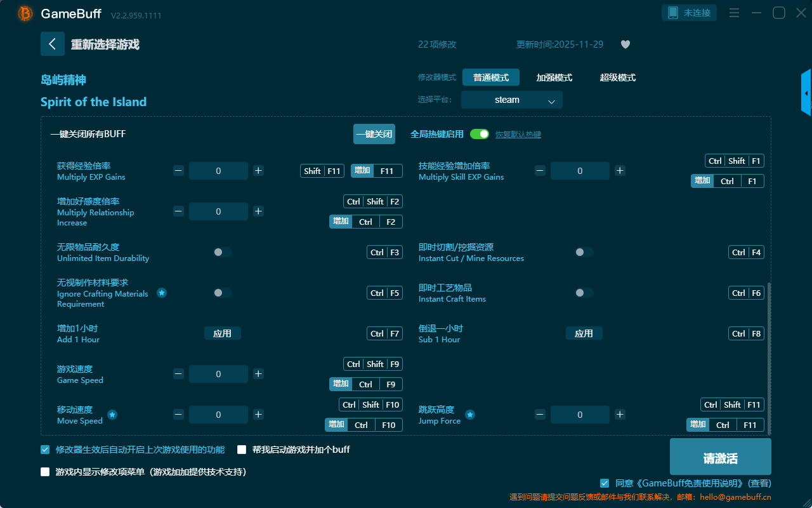The image size is (812, 508).
Task: Decrease Multiply EXP Gains with minus button
Action: 179,171
